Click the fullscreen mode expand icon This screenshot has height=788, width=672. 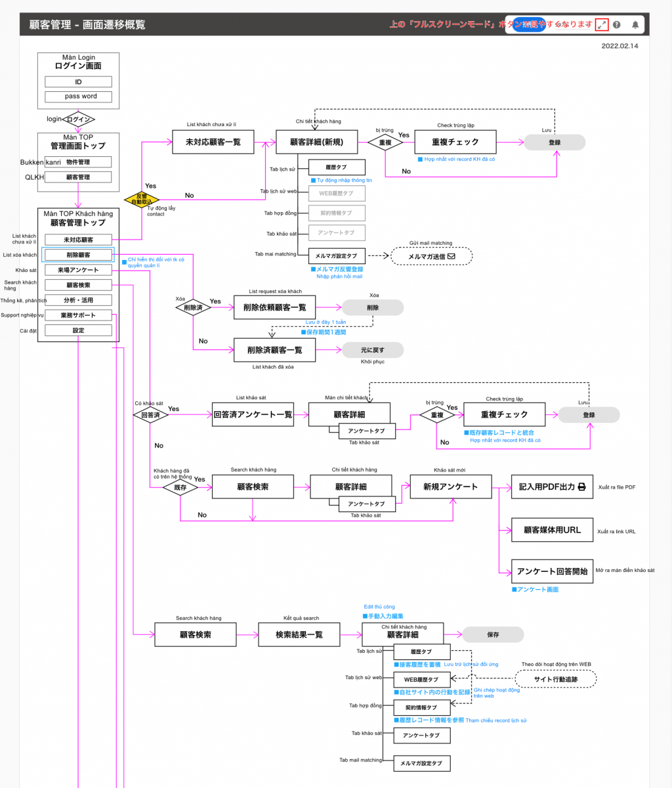pyautogui.click(x=602, y=25)
